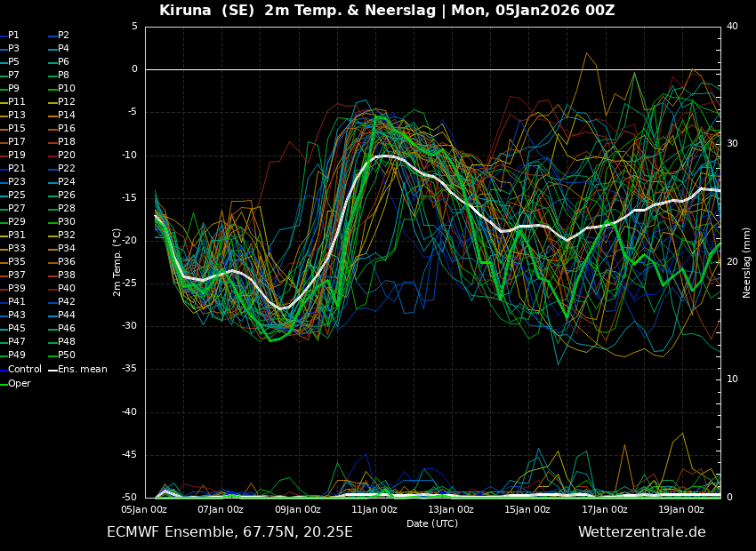Viewport: 756px width, 551px height.
Task: Click the '-15' temperature tick label
Action: pyautogui.click(x=129, y=198)
